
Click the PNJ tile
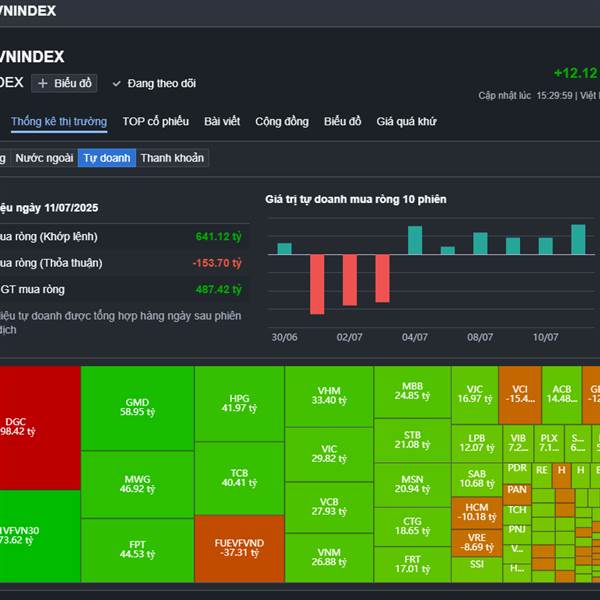pyautogui.click(x=517, y=534)
